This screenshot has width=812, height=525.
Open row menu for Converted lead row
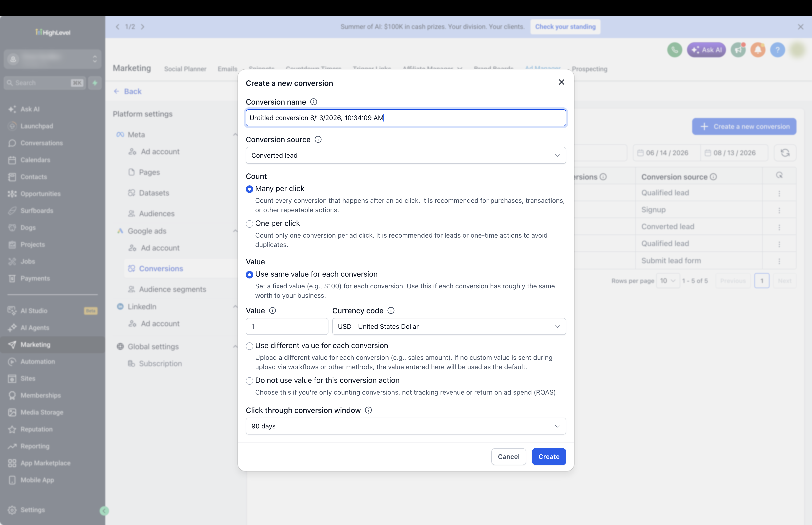[x=779, y=227]
